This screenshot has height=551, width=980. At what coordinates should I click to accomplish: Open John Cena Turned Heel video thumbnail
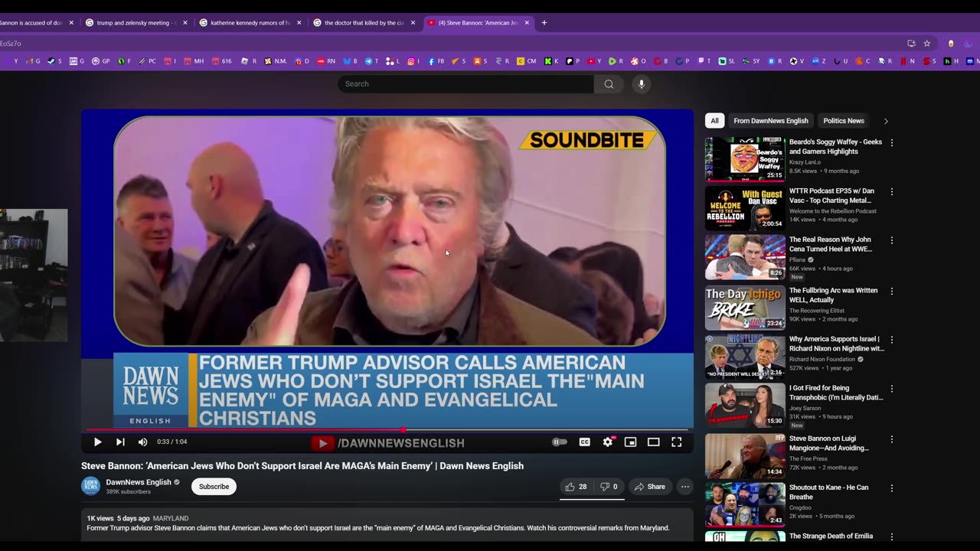point(745,257)
